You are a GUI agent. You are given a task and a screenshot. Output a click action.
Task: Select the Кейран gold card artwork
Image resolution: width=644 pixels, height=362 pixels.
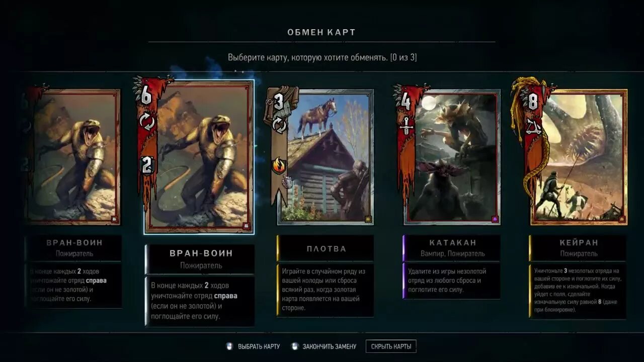click(x=579, y=156)
